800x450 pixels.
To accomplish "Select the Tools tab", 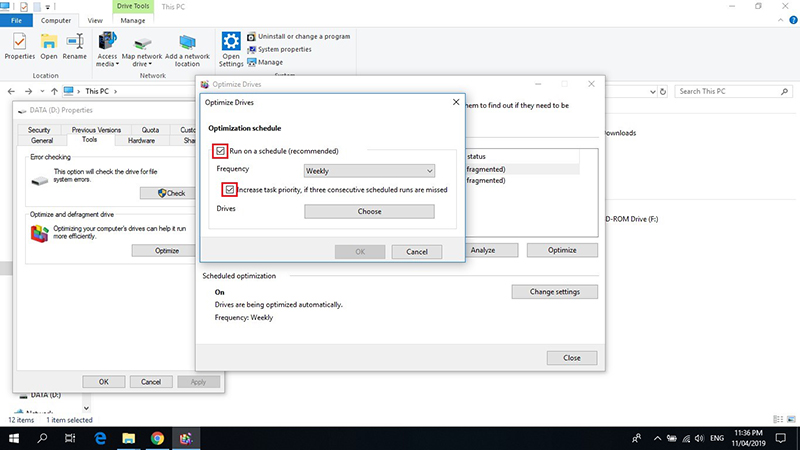I will coord(89,140).
